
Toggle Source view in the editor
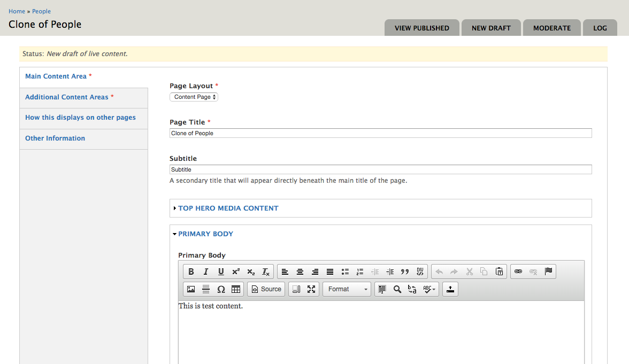tap(266, 289)
